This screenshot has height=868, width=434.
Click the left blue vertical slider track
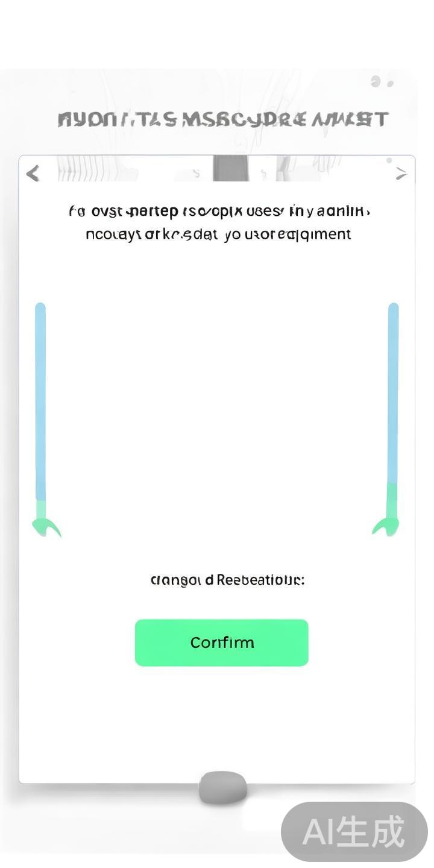40,398
